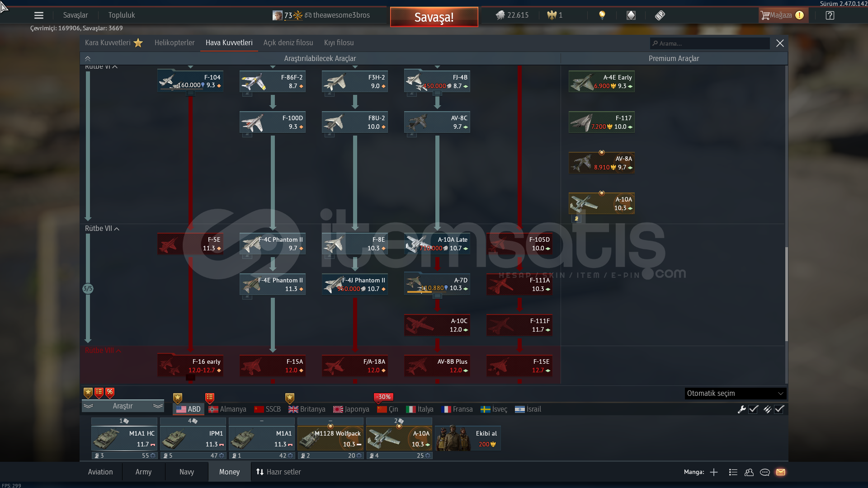Click username theawesome3bros
The image size is (868, 488).
[x=341, y=15]
